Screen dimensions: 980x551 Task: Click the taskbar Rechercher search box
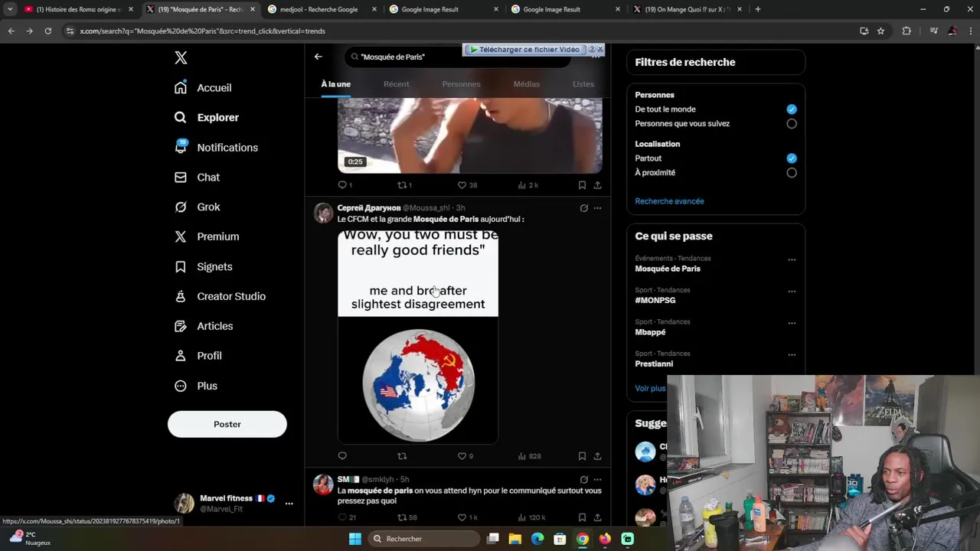423,539
